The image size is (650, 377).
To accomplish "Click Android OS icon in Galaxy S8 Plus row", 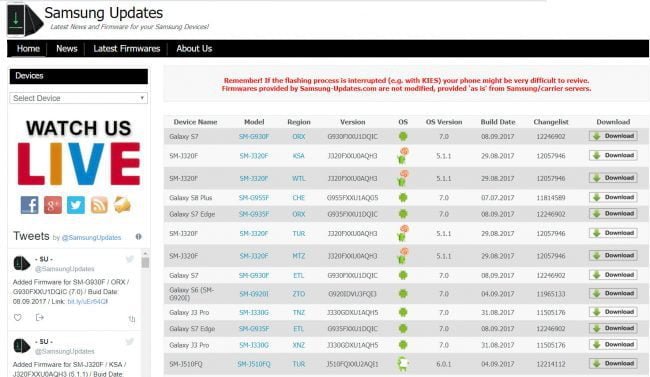I will (403, 197).
